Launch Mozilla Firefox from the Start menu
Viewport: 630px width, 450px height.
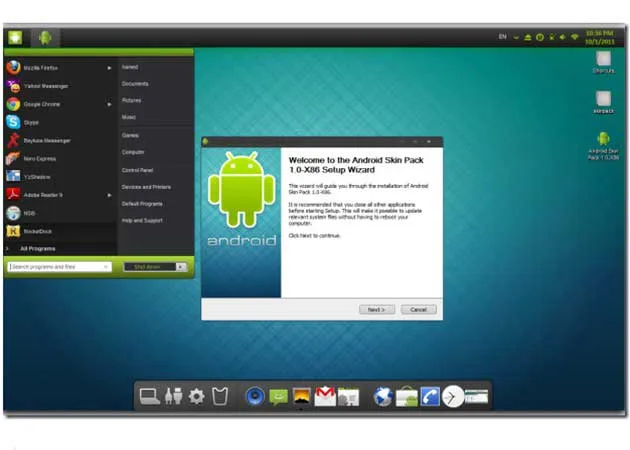pyautogui.click(x=58, y=68)
